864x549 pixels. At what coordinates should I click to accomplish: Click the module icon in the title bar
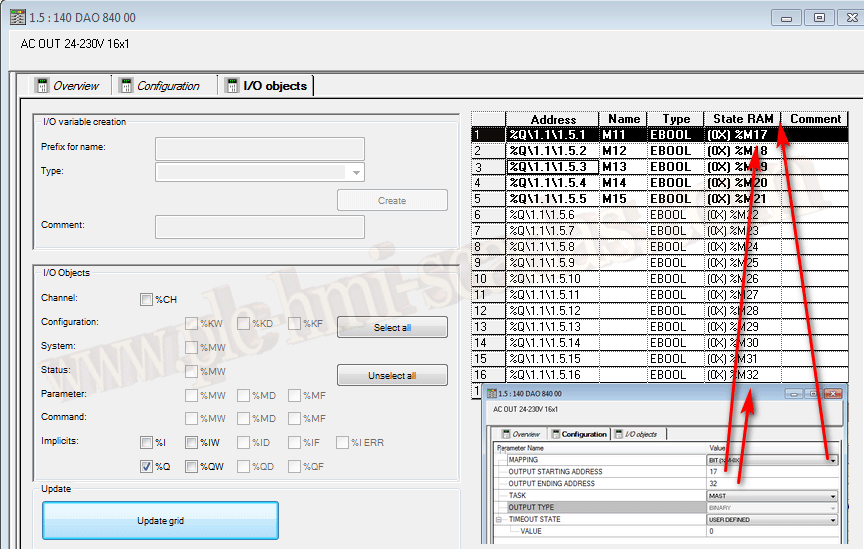pyautogui.click(x=15, y=17)
